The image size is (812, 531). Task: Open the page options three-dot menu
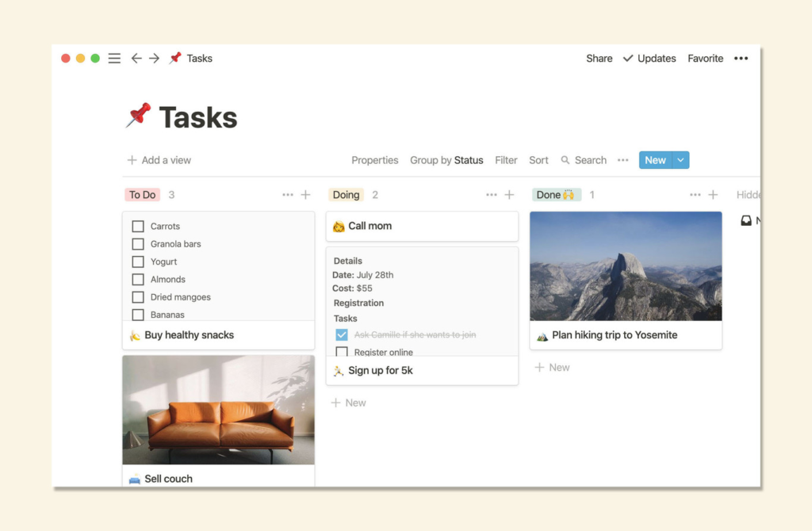[x=741, y=59]
